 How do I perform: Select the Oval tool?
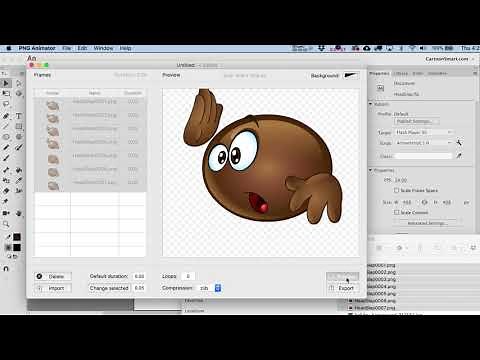click(6, 137)
